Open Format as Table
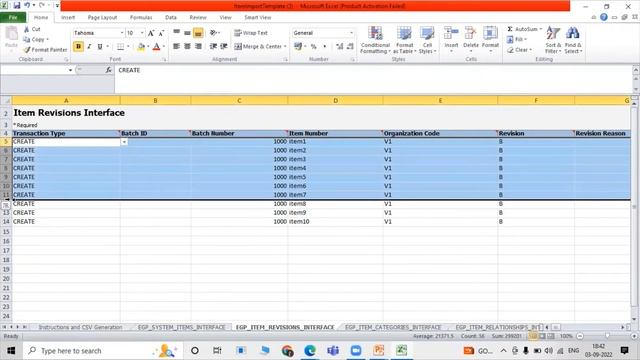Image resolution: width=640 pixels, height=360 pixels. (404, 40)
